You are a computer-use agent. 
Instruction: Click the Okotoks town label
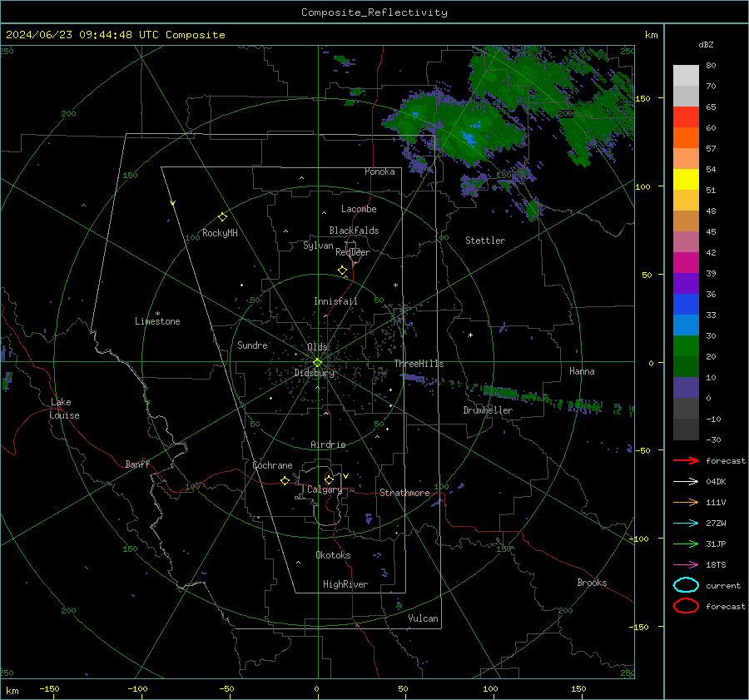point(333,555)
